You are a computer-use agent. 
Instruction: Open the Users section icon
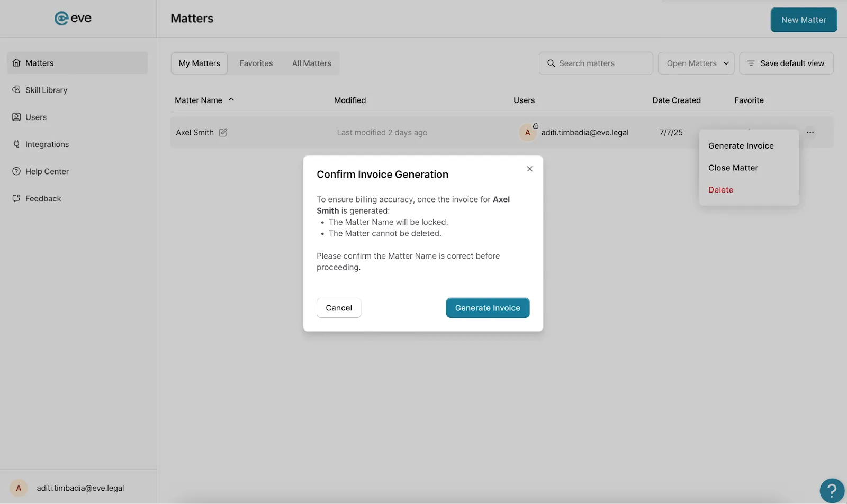click(x=16, y=117)
